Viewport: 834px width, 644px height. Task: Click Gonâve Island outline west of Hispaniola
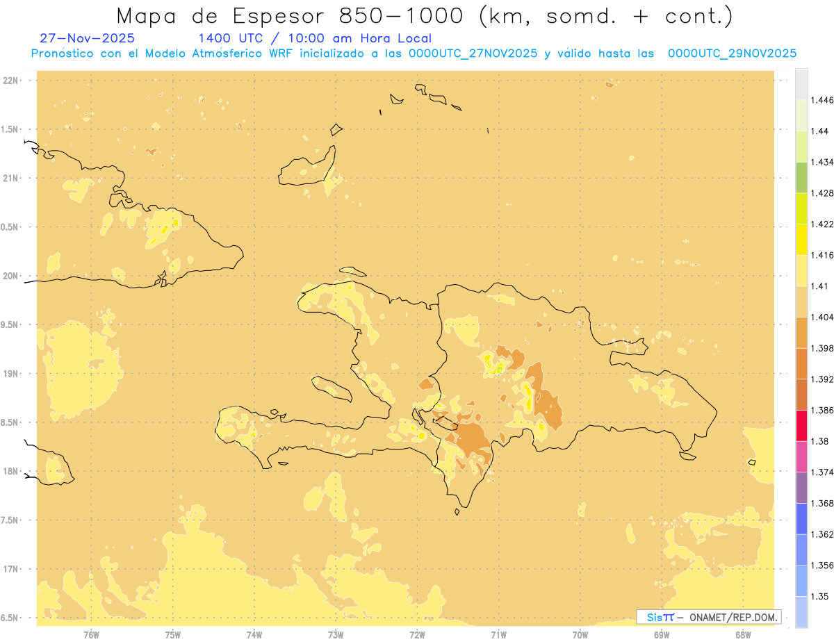pos(331,388)
